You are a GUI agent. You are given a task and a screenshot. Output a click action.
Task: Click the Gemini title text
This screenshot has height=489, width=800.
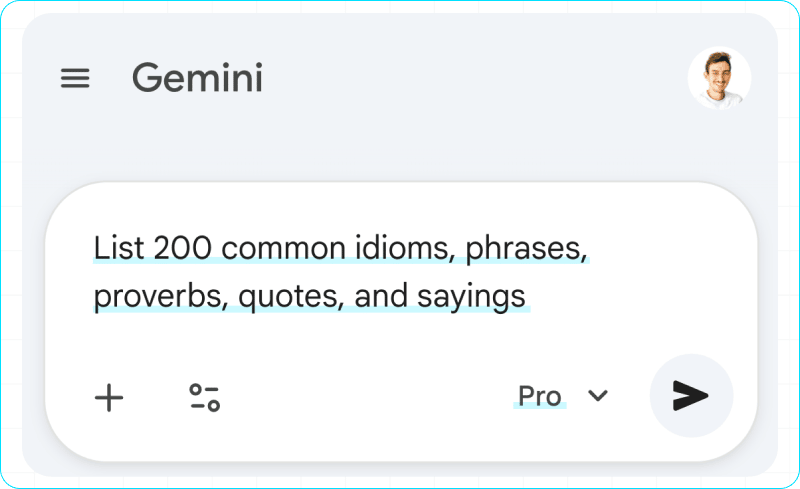[x=197, y=78]
